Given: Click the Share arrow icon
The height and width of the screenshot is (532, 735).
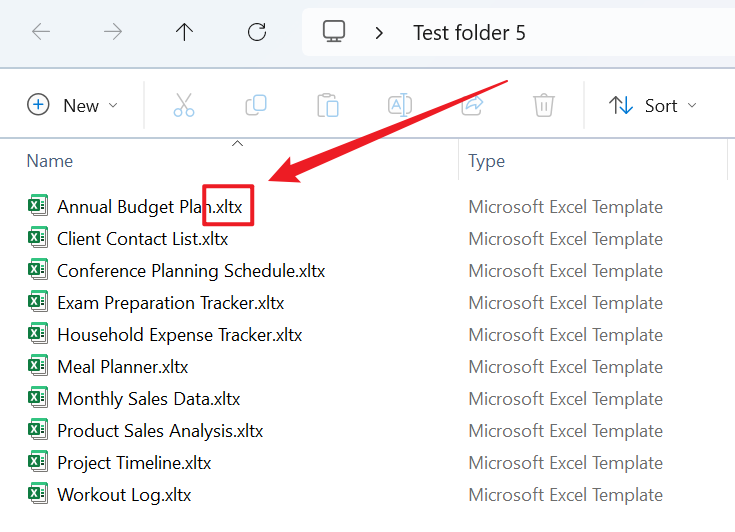Looking at the screenshot, I should (472, 105).
